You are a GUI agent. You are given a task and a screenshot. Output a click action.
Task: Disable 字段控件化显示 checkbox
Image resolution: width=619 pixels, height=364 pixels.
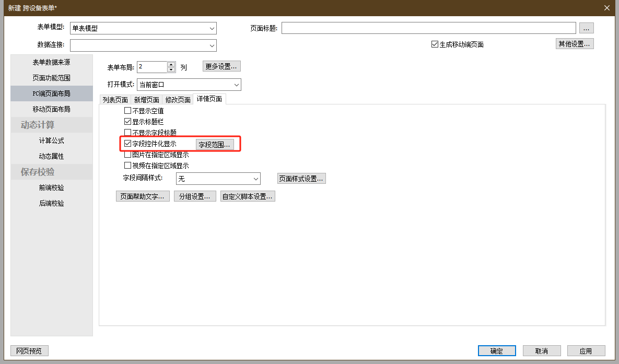pos(127,144)
